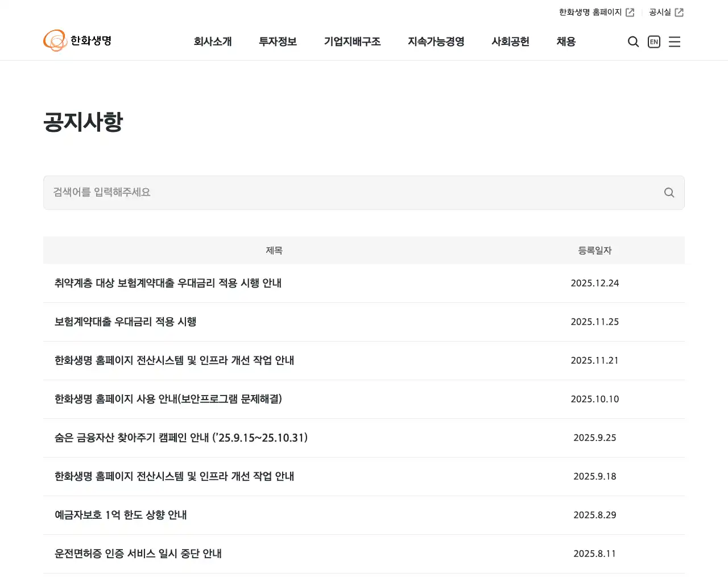Open the 투자정보 menu

[278, 41]
